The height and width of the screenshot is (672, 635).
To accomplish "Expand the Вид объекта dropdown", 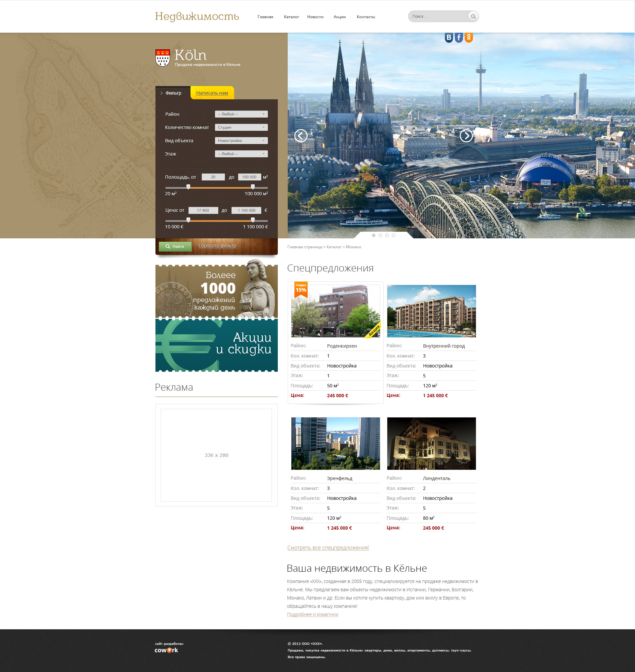I will click(x=241, y=141).
